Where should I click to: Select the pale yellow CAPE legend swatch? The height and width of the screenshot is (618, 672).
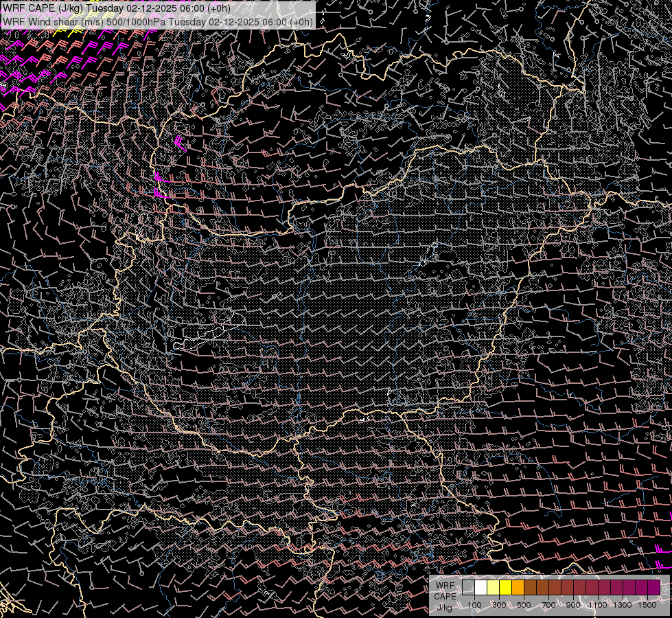(494, 588)
